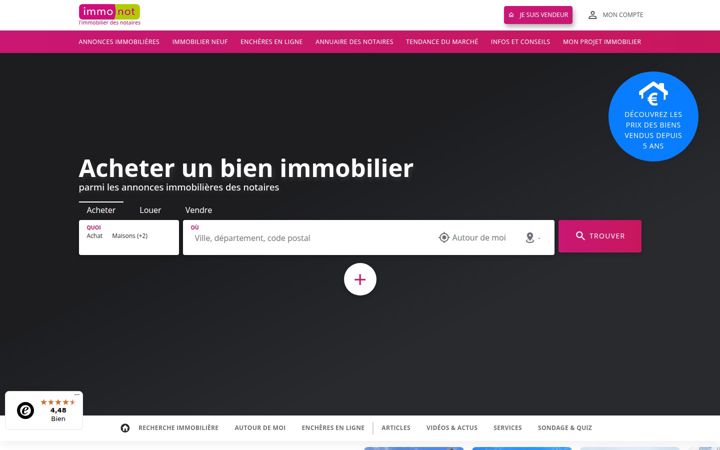
Task: Expand more search criteria with plus button
Action: [x=360, y=279]
